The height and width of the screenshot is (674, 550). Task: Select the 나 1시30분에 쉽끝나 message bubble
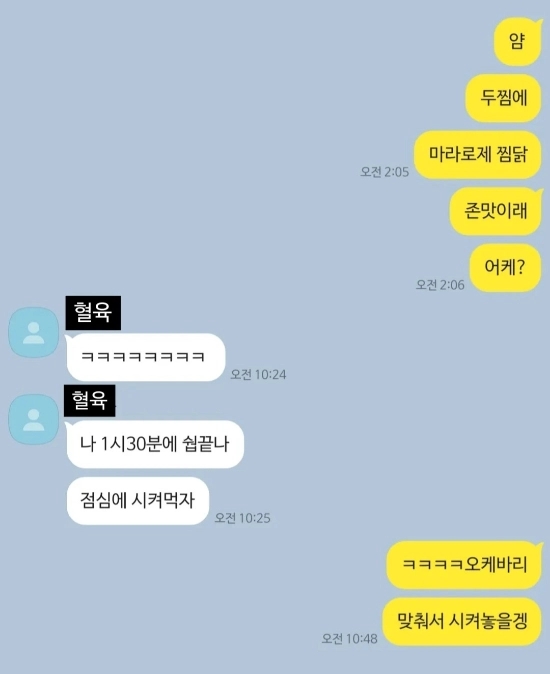pyautogui.click(x=155, y=444)
